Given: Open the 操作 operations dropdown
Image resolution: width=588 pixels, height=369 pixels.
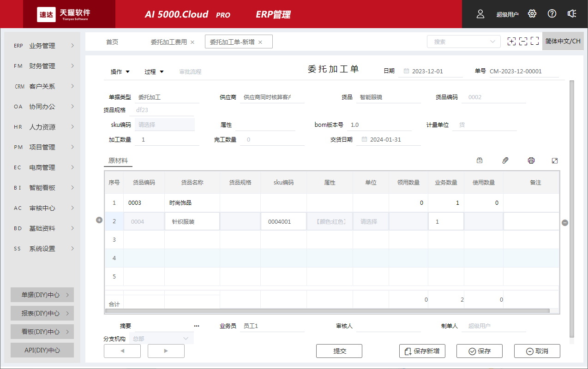Looking at the screenshot, I should click(120, 71).
